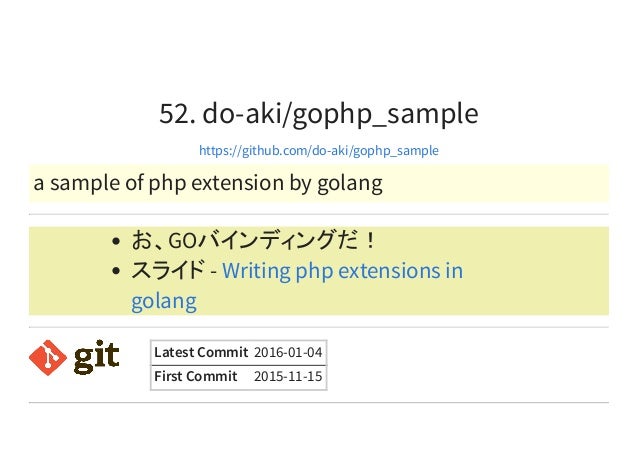Click the word golang in the description
Screen dimensions: 638x465
pos(350,184)
